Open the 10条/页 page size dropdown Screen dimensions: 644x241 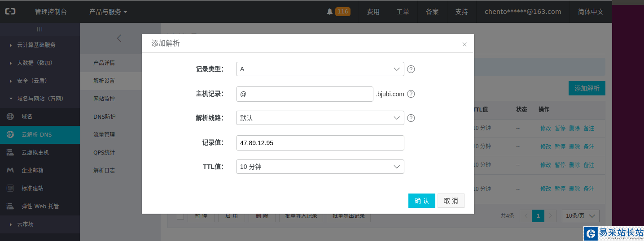[581, 215]
